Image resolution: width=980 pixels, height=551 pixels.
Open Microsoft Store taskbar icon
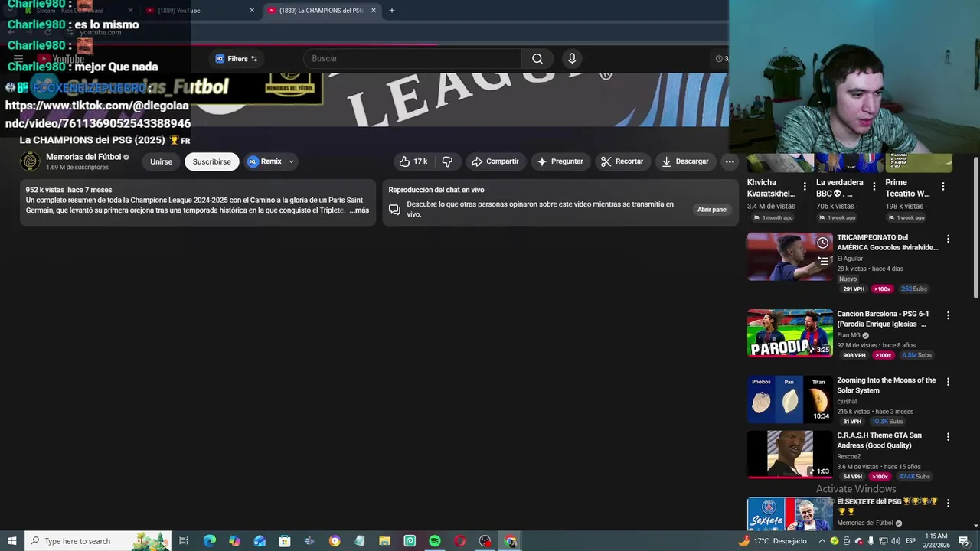284,541
